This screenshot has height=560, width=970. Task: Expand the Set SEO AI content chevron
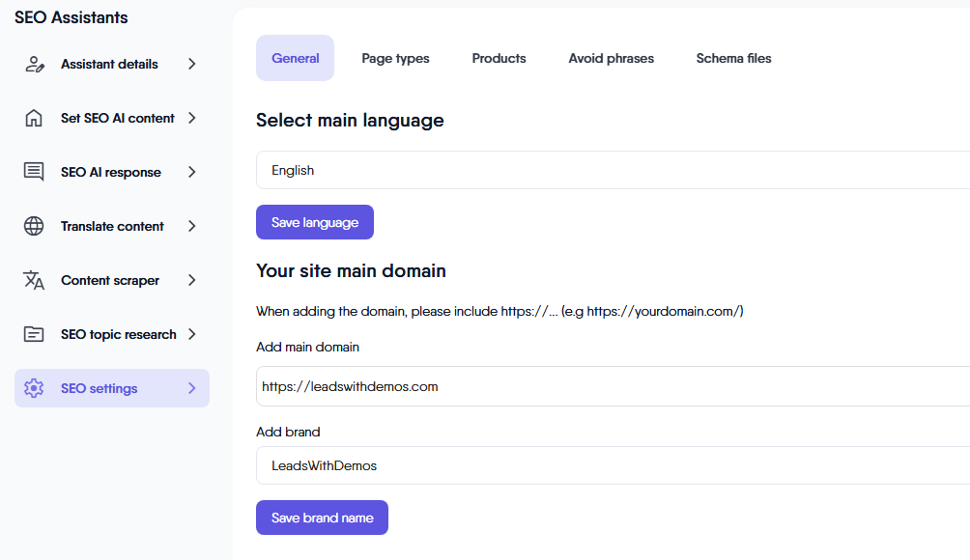(191, 119)
